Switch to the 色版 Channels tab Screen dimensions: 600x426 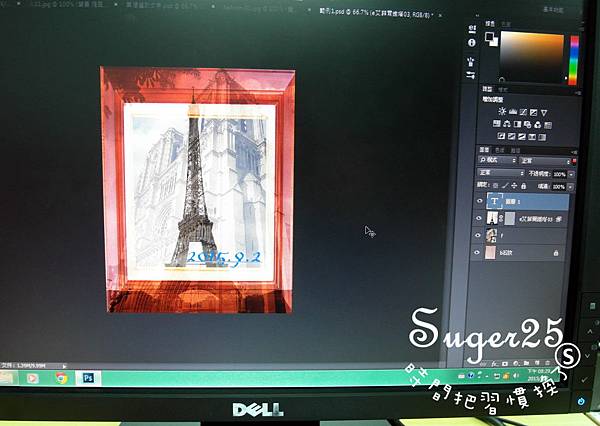tap(500, 150)
